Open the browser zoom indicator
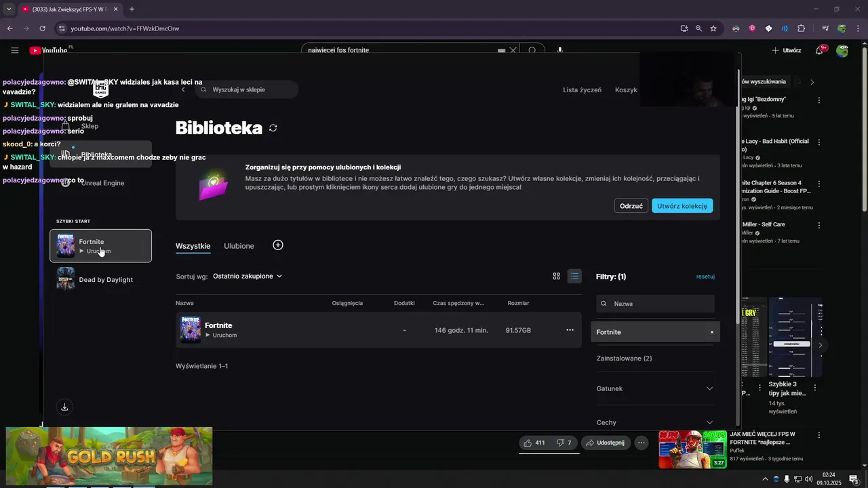The image size is (868, 488). [698, 28]
